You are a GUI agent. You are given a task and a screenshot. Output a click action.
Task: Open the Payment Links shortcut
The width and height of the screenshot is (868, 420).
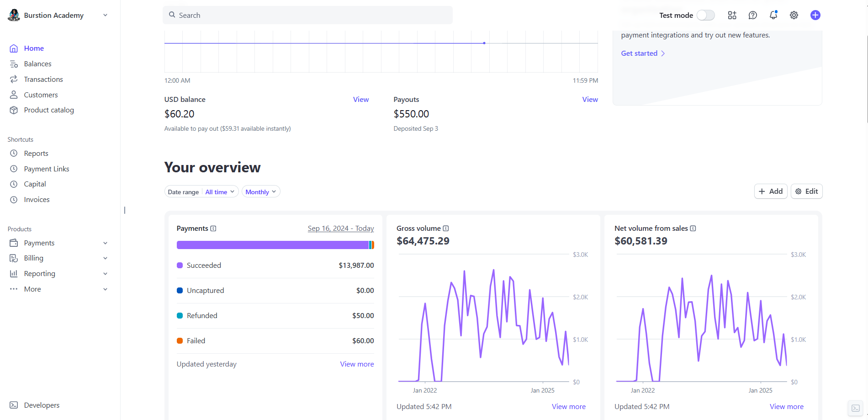(47, 169)
